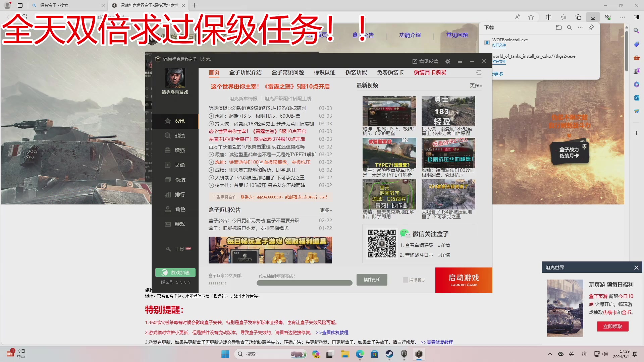Open the 伪装月卡购买 tab
The width and height of the screenshot is (644, 362).
pyautogui.click(x=430, y=73)
